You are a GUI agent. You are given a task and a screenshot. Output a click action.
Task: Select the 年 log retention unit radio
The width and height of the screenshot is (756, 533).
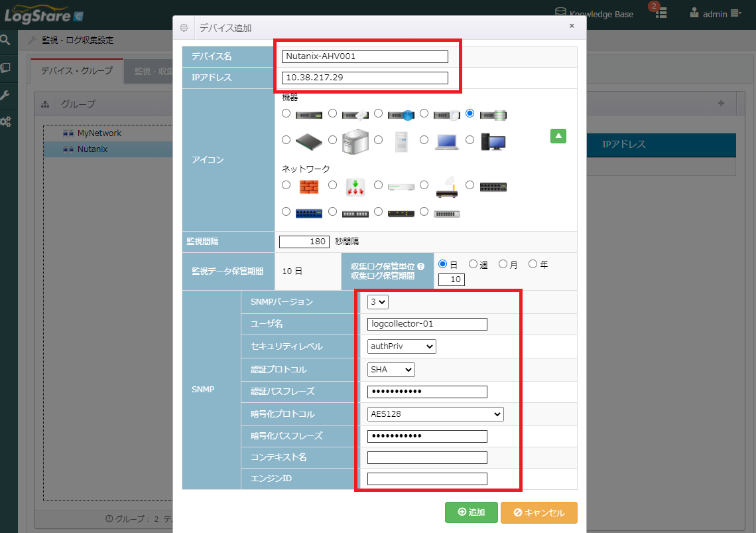[533, 264]
